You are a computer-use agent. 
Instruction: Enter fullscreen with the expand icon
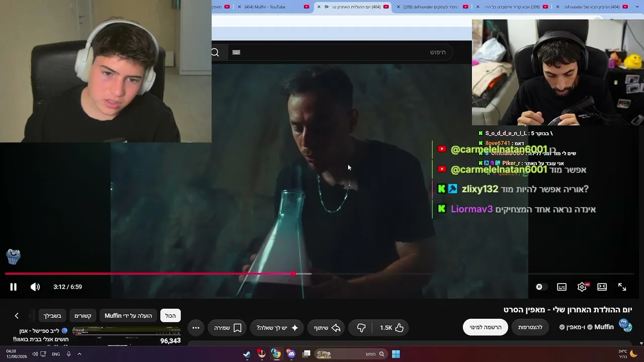click(x=622, y=287)
